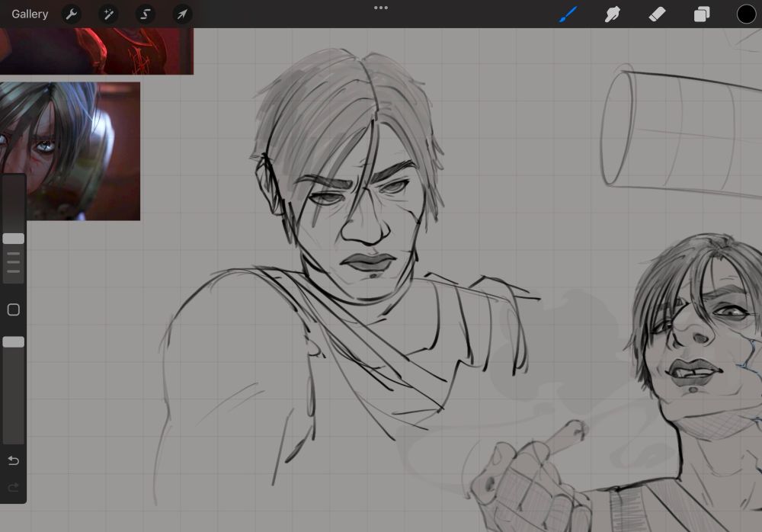Open the Layers panel
This screenshot has height=532, width=762.
[x=701, y=14]
